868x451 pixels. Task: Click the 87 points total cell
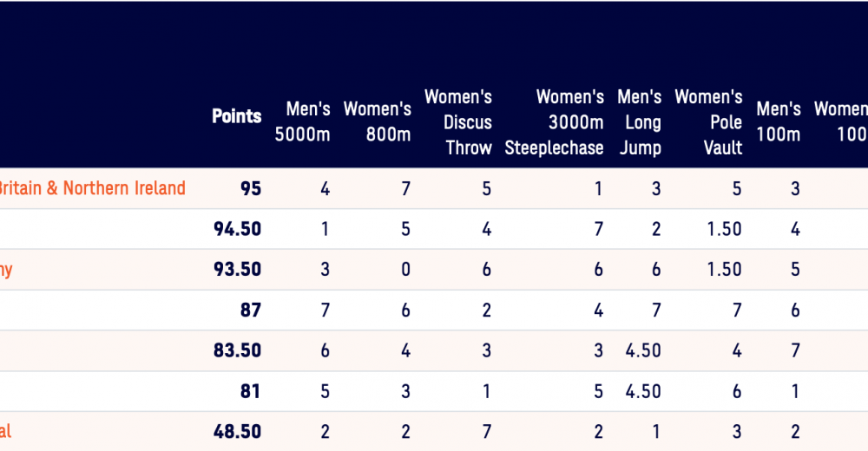tap(250, 310)
